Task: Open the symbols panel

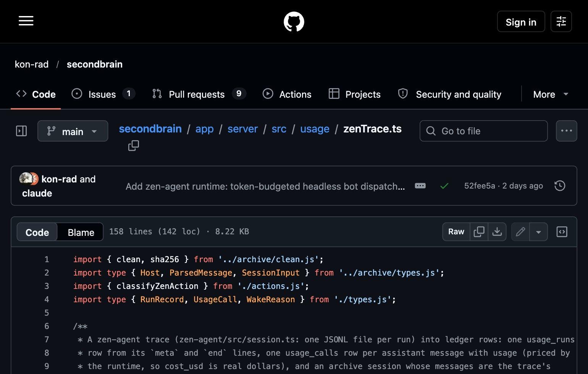Action: tap(562, 232)
